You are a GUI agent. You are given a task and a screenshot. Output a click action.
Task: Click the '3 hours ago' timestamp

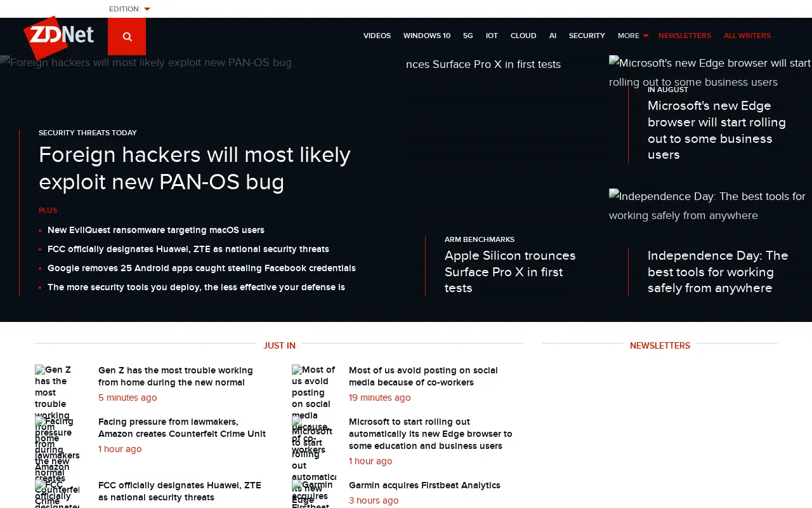[374, 500]
